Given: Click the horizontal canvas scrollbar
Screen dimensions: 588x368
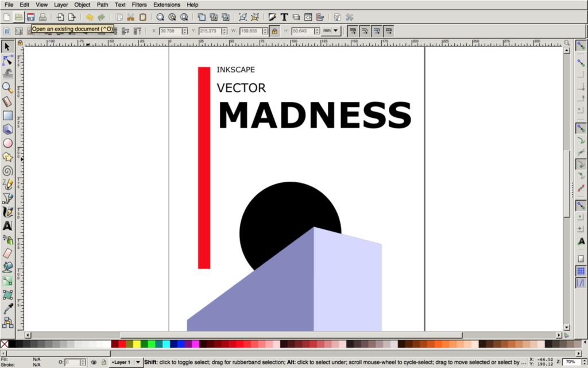Looking at the screenshot, I should (291, 335).
